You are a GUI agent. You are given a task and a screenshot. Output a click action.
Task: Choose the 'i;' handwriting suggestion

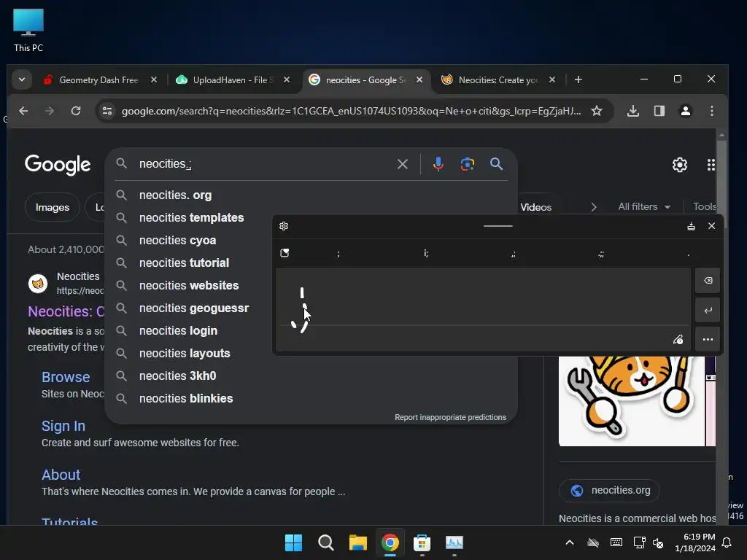426,253
